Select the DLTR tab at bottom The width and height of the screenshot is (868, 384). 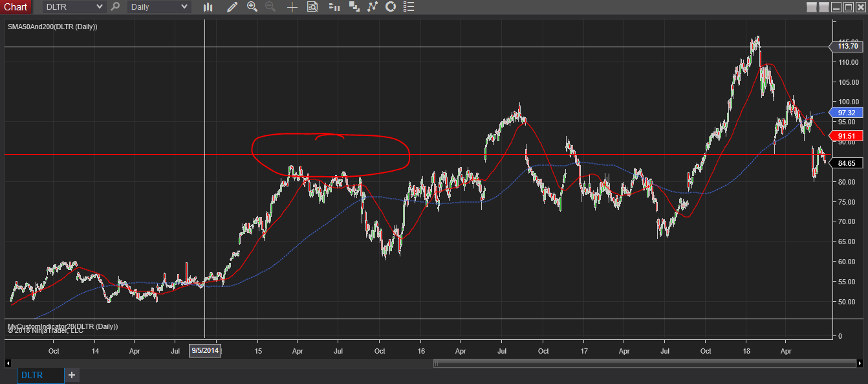[40, 375]
